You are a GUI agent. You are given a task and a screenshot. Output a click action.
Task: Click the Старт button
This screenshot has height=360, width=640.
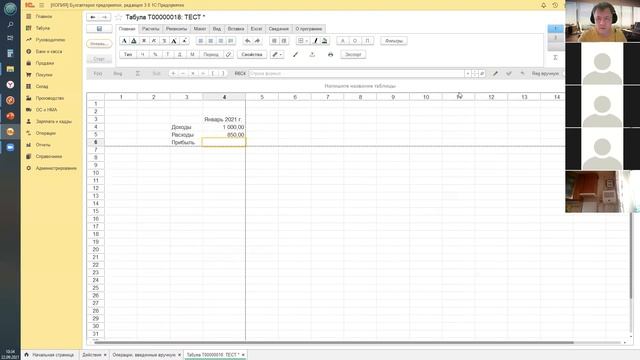point(99,59)
